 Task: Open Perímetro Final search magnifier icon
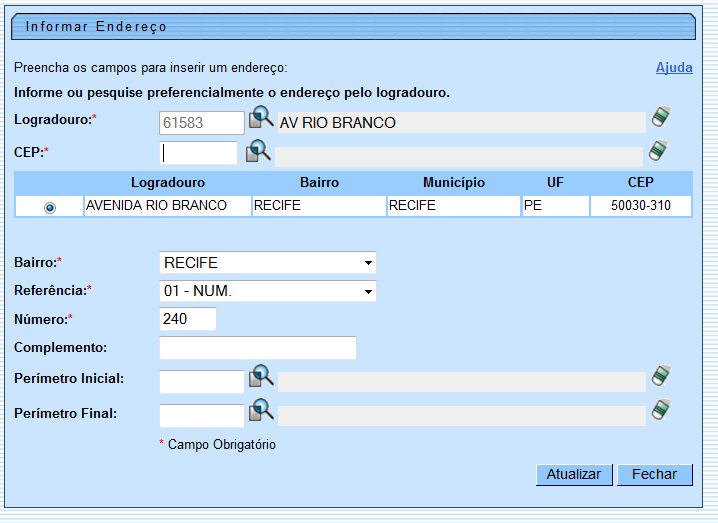(x=261, y=410)
